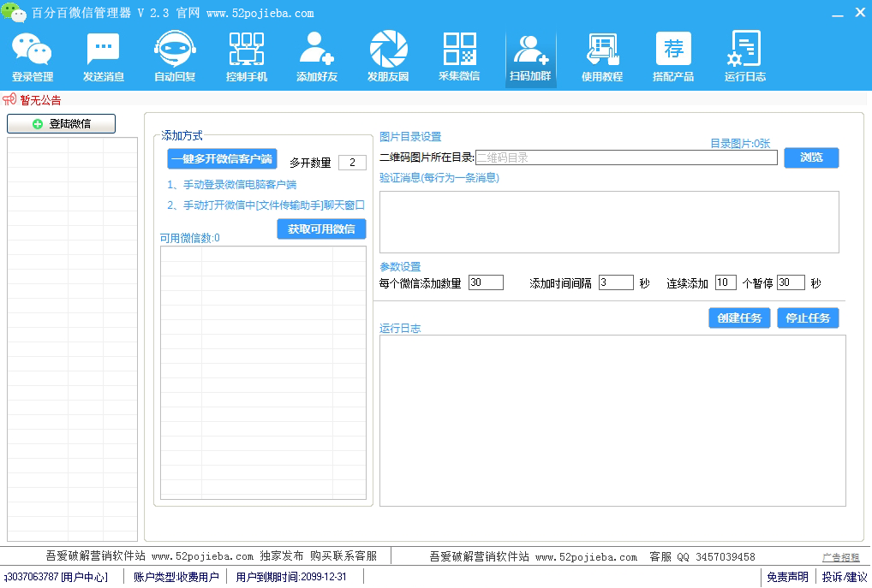The height and width of the screenshot is (588, 872).
Task: Focus 连续添加 field showing 10
Action: pos(726,282)
